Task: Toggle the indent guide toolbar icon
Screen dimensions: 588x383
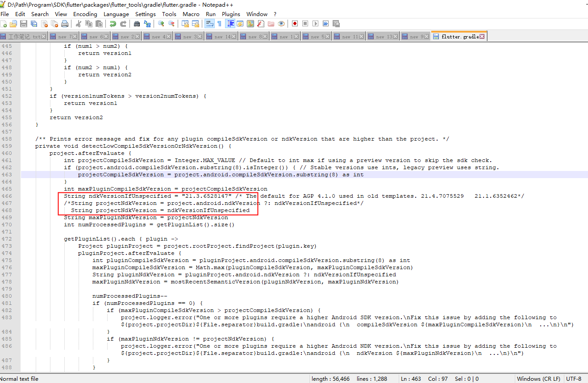Action: pyautogui.click(x=230, y=23)
